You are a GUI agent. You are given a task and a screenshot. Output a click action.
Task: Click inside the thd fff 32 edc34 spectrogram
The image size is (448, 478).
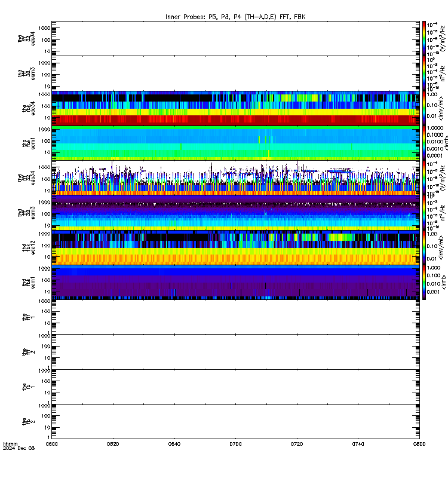coord(235,178)
